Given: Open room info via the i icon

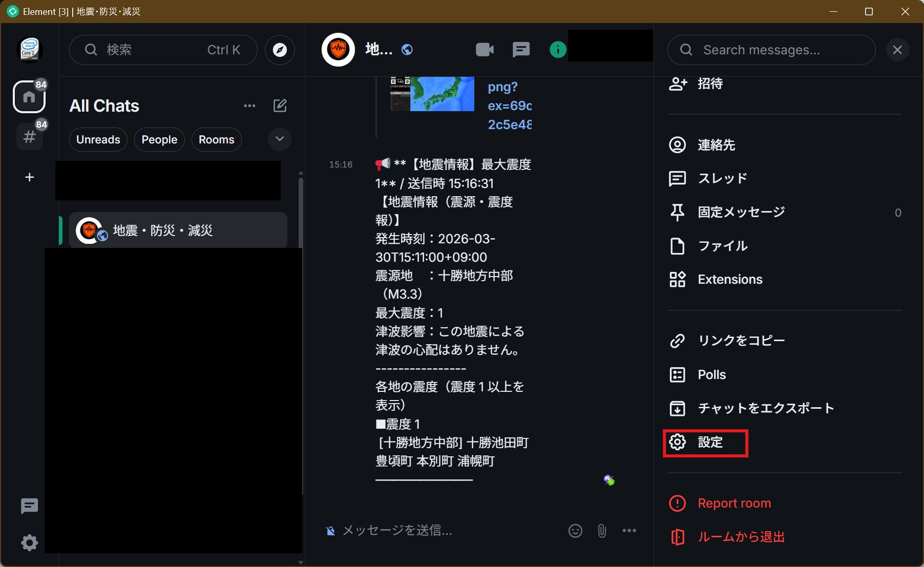Looking at the screenshot, I should click(557, 50).
